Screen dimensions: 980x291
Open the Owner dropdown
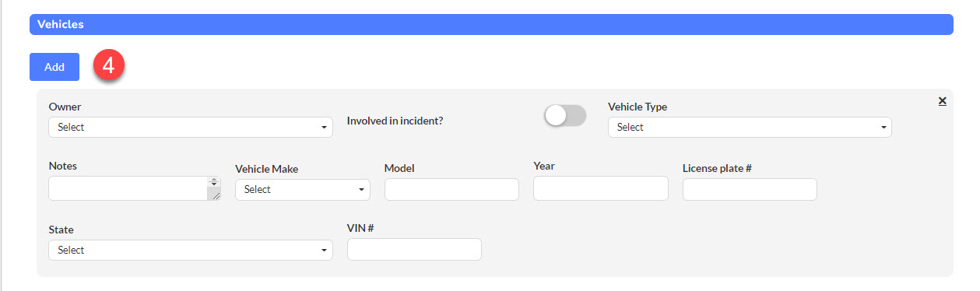click(x=191, y=127)
